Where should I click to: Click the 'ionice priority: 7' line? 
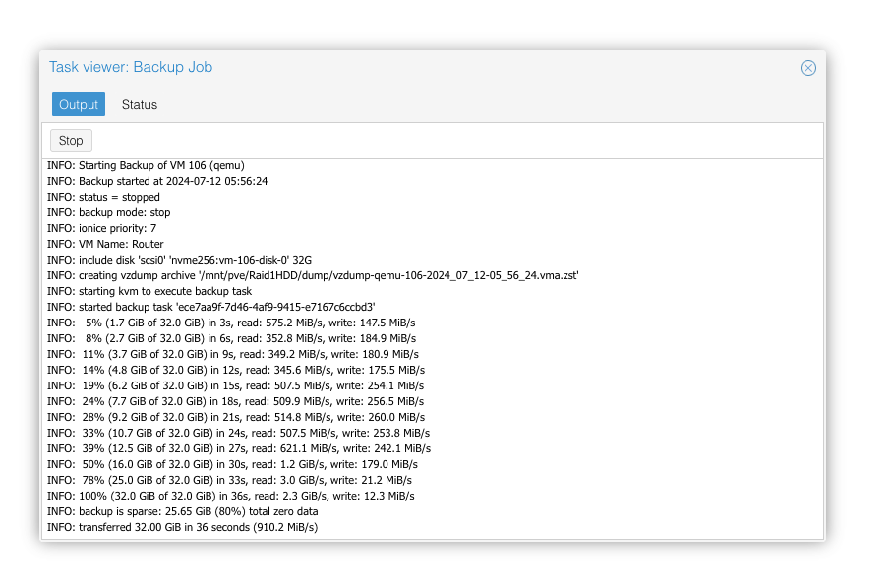point(101,228)
